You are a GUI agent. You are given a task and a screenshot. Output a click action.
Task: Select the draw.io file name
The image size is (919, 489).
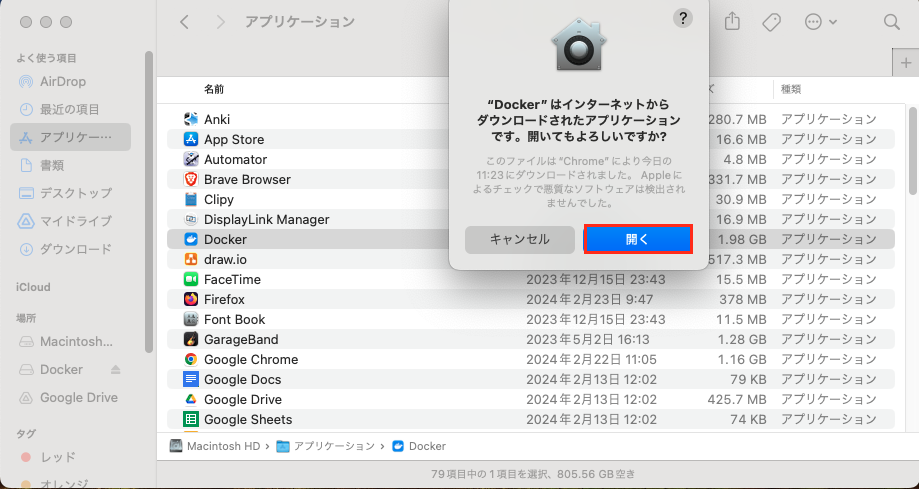pos(226,259)
